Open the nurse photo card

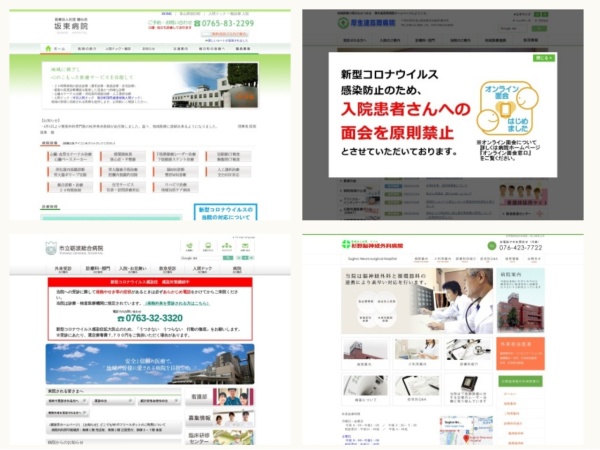(417, 353)
